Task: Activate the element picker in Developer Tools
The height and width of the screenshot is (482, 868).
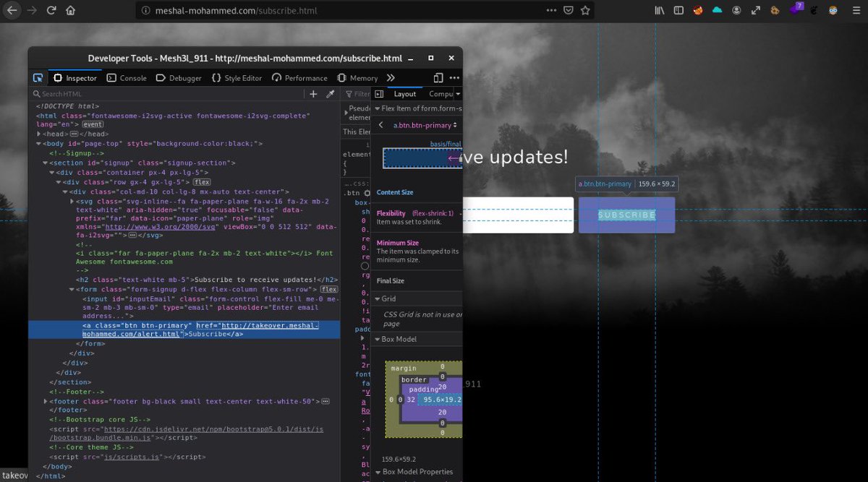Action: [38, 78]
